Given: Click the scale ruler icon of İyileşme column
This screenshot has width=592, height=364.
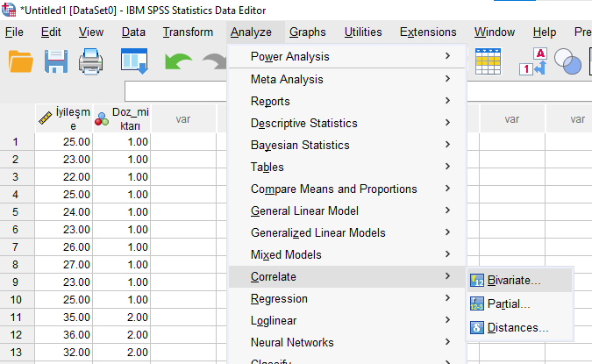Looking at the screenshot, I should point(46,118).
